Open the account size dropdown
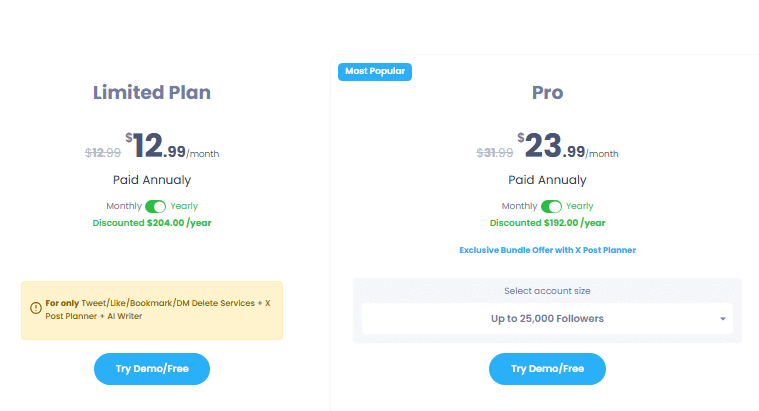This screenshot has height=411, width=759. (x=546, y=319)
